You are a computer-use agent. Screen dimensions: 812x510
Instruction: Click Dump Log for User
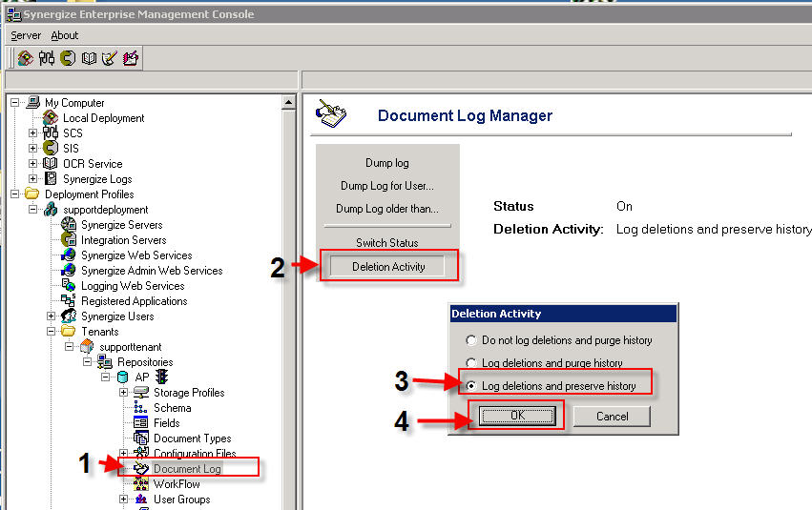pos(387,186)
